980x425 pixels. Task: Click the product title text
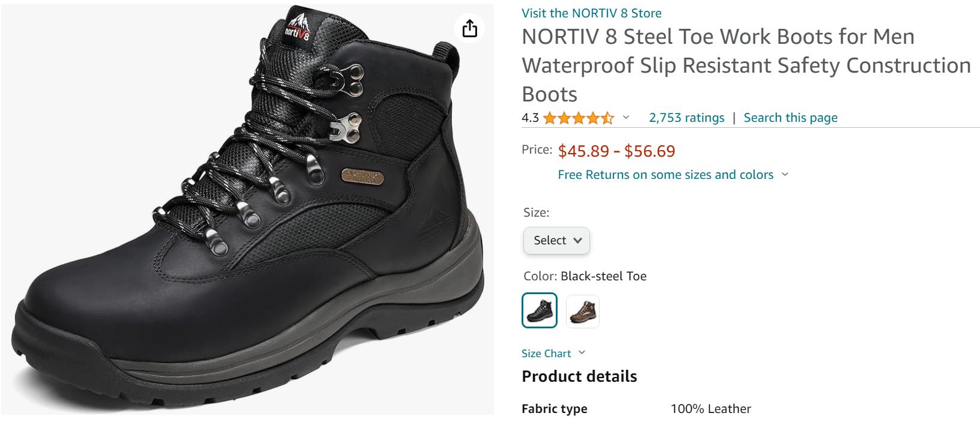click(746, 65)
